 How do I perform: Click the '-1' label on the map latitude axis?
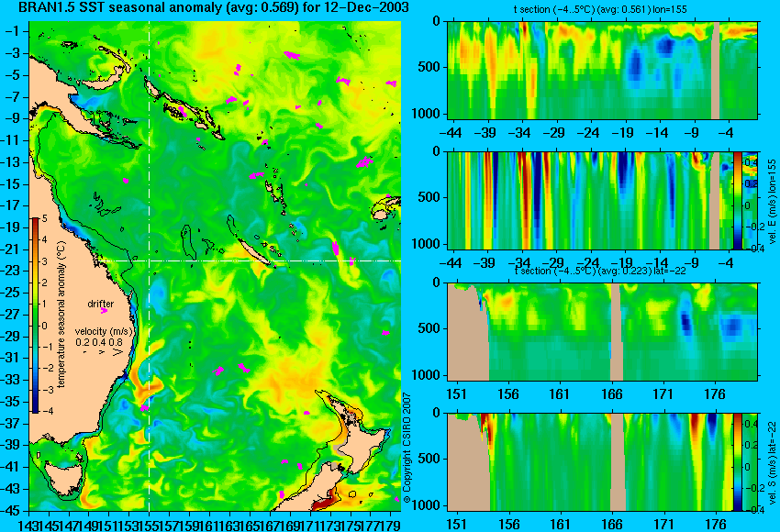[12, 31]
